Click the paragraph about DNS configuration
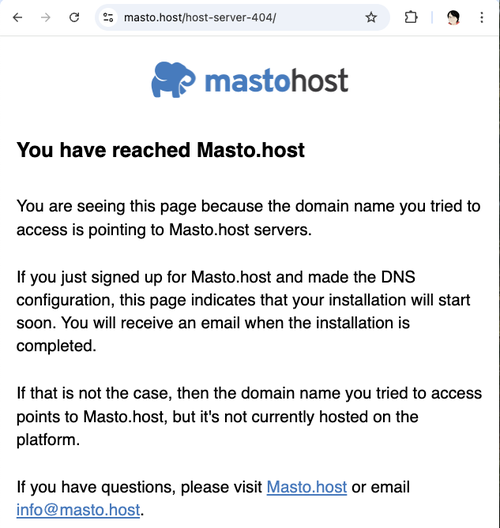This screenshot has width=500, height=528. (243, 311)
